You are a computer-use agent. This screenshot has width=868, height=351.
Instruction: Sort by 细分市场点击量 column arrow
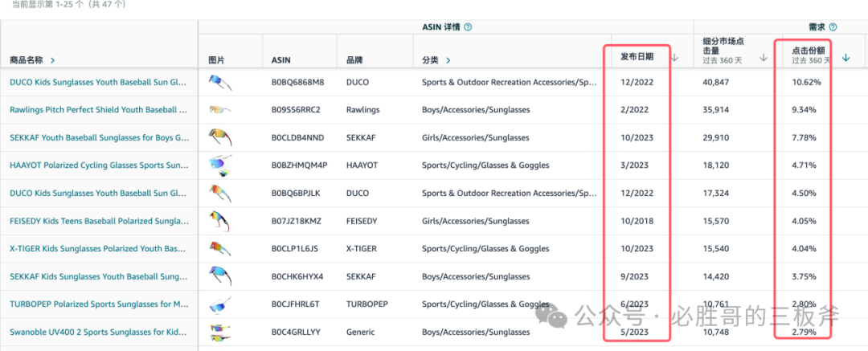764,57
